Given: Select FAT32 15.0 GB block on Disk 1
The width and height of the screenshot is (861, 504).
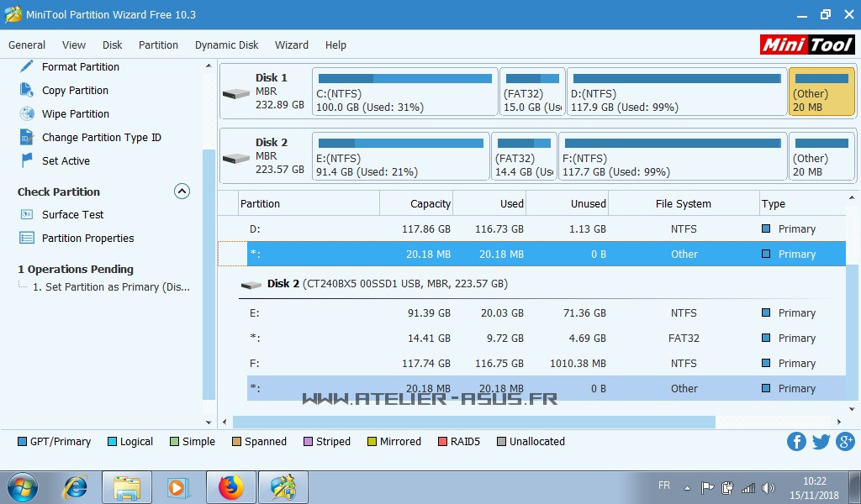Looking at the screenshot, I should coord(532,92).
